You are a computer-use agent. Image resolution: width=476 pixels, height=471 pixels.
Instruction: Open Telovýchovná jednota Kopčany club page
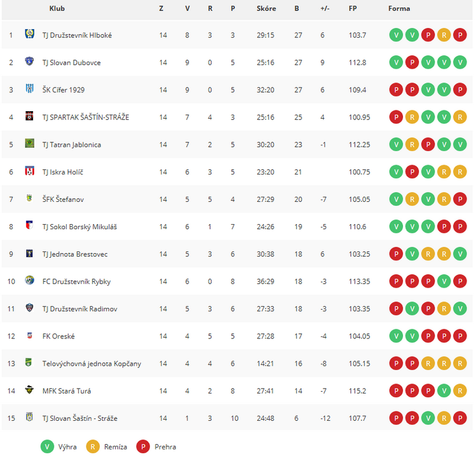[x=91, y=364]
